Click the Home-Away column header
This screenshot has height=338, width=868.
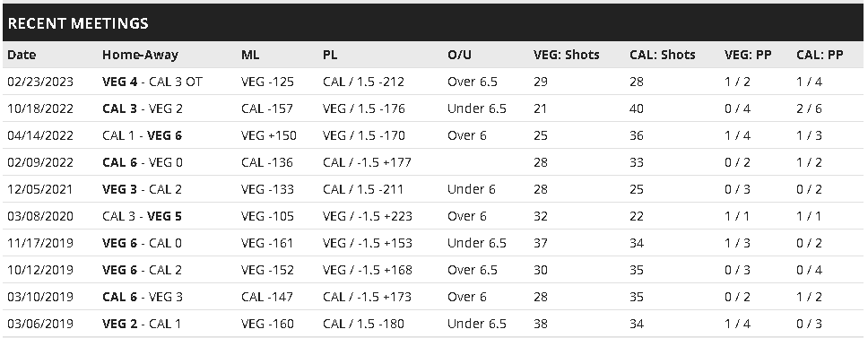140,55
